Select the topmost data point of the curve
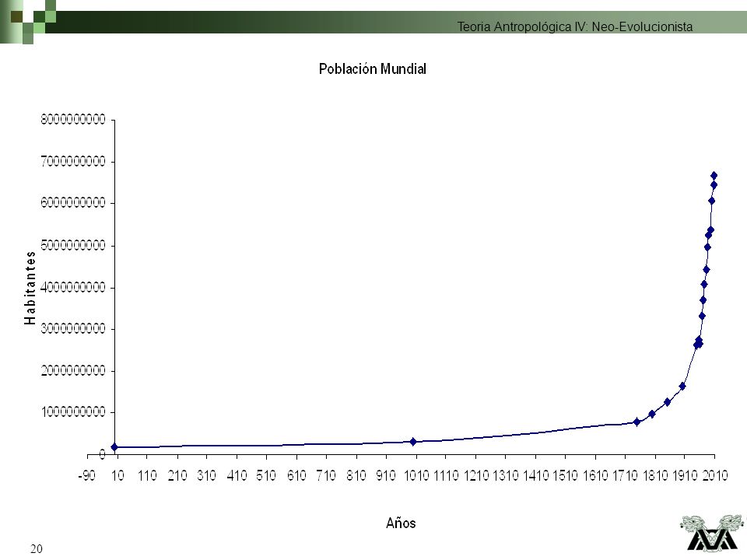 [x=714, y=176]
